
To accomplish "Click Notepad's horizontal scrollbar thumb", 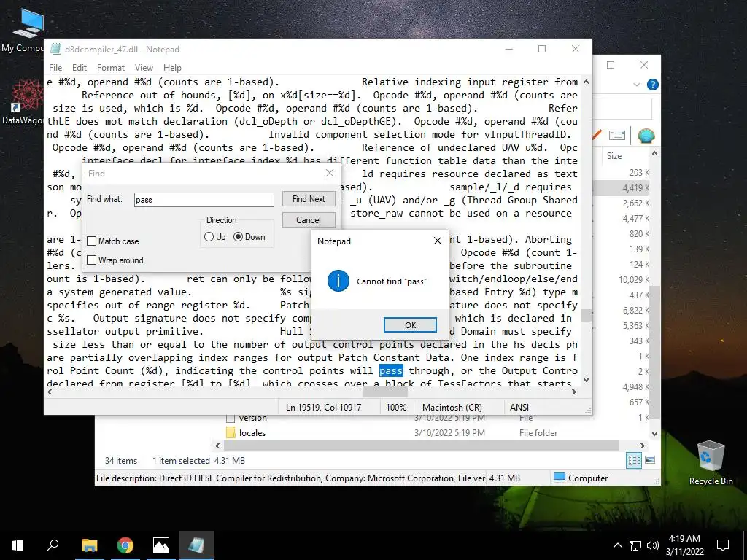I will [x=385, y=392].
